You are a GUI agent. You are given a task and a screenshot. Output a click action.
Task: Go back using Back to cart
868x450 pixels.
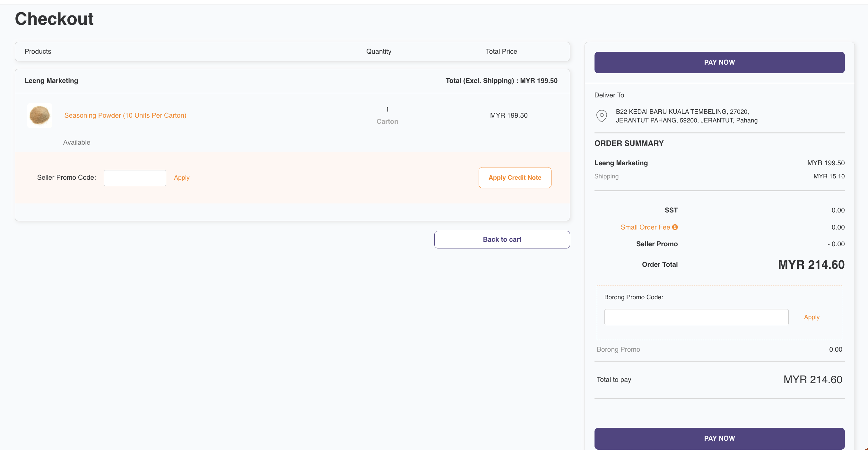coord(502,239)
